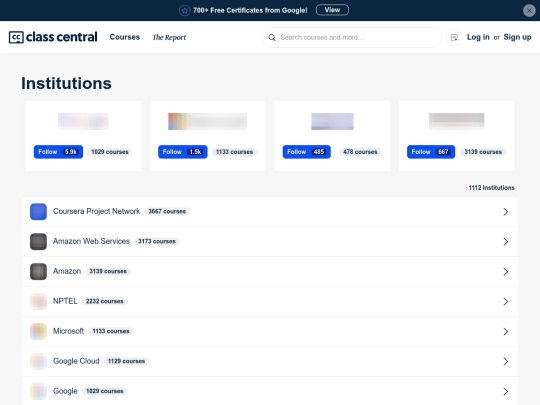Open The Report menu item
540x405 pixels.
pyautogui.click(x=169, y=37)
